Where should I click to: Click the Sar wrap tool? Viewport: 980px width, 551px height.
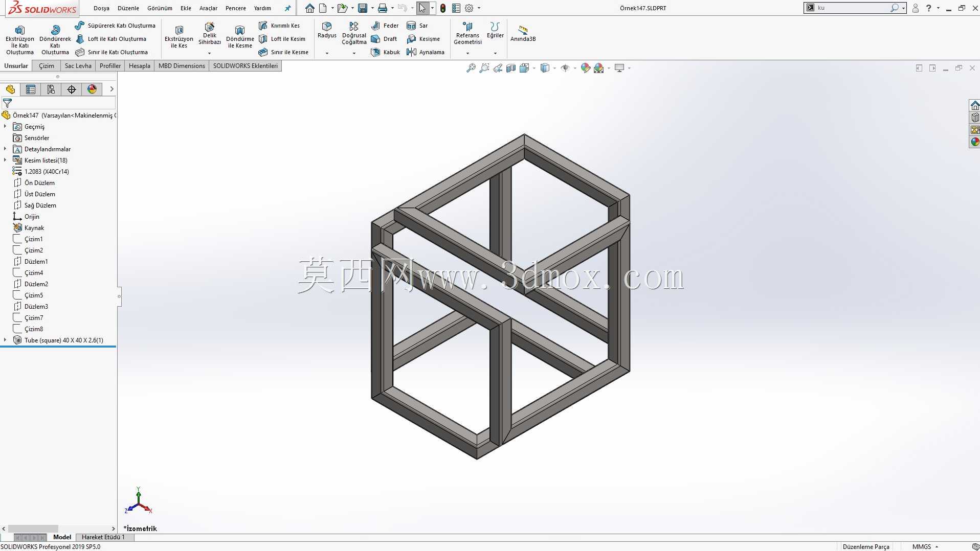[417, 26]
